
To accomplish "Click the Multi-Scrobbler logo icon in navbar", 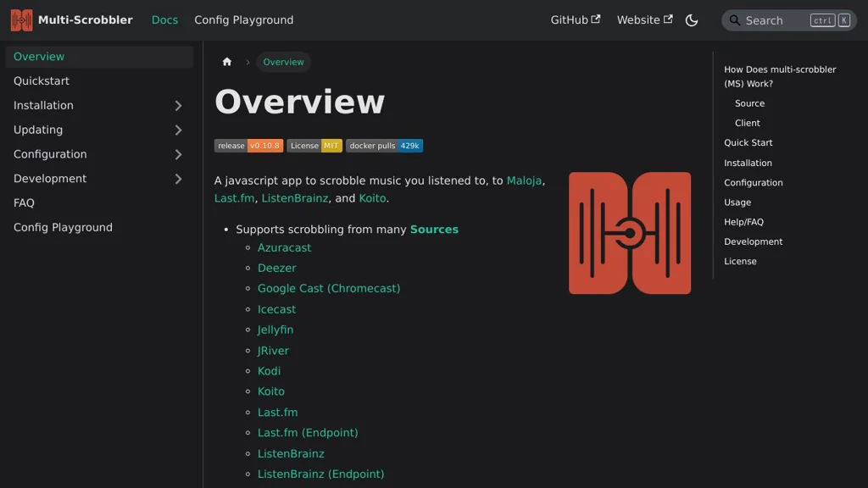I will 21,20.
